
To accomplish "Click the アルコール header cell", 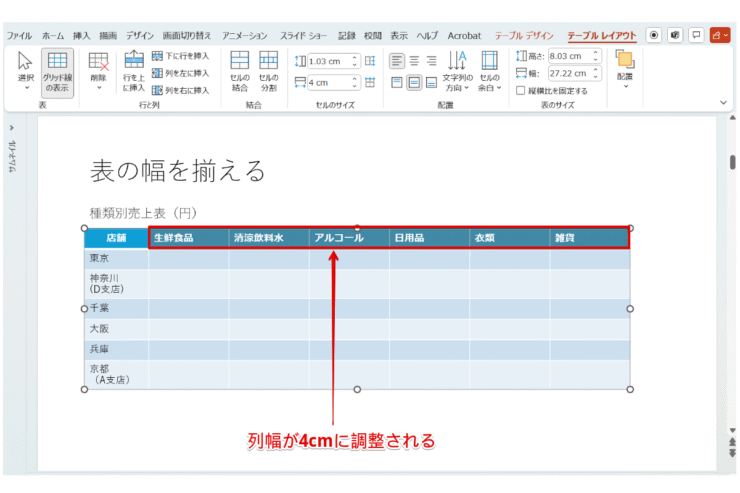I will point(349,238).
